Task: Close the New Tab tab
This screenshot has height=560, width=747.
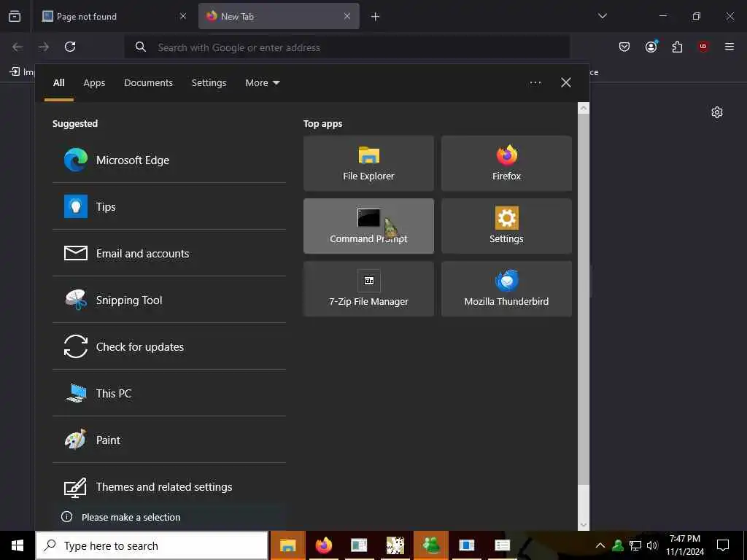Action: [x=347, y=16]
